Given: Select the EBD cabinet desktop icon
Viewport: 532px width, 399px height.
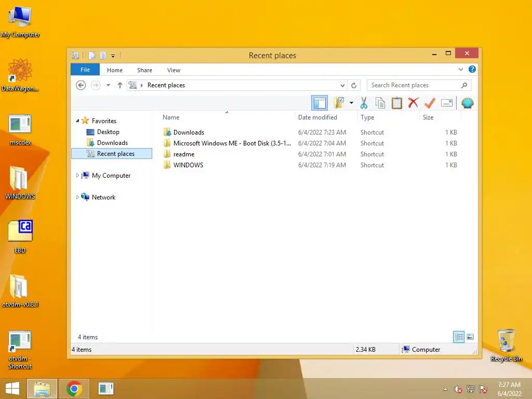Looking at the screenshot, I should (20, 236).
